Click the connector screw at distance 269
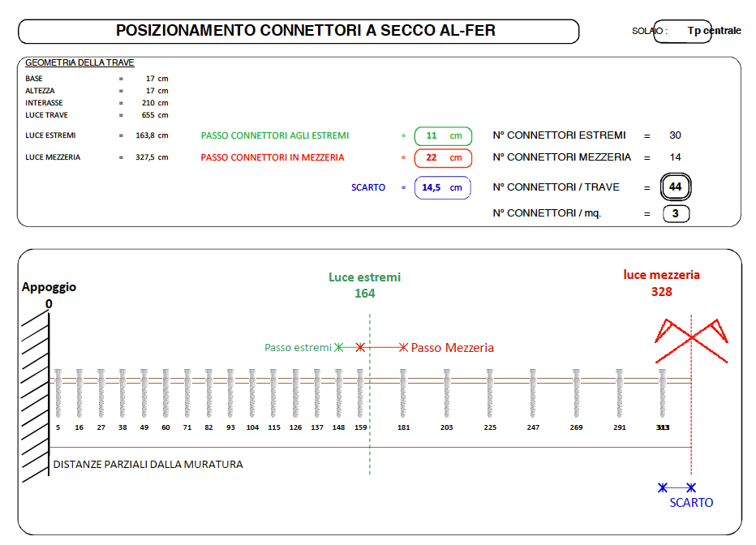Screen dimensions: 756x545 pos(576,393)
